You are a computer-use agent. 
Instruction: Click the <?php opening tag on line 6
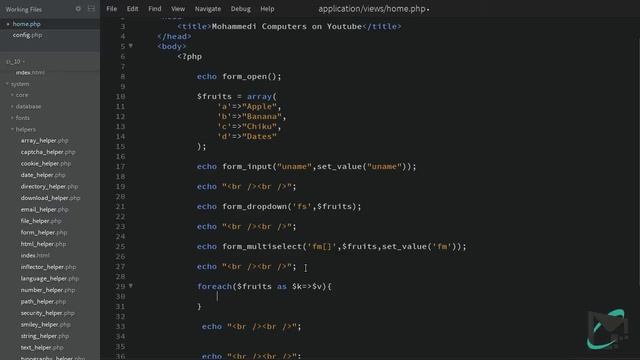[189, 56]
